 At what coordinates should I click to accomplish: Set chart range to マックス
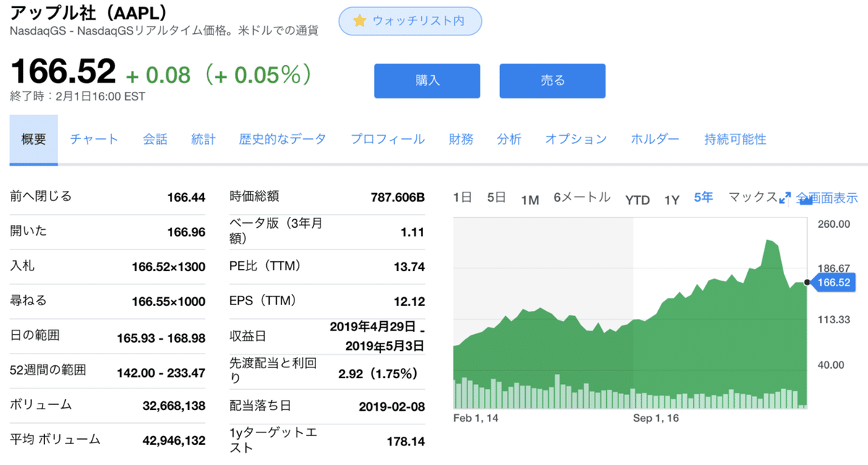pos(753,197)
